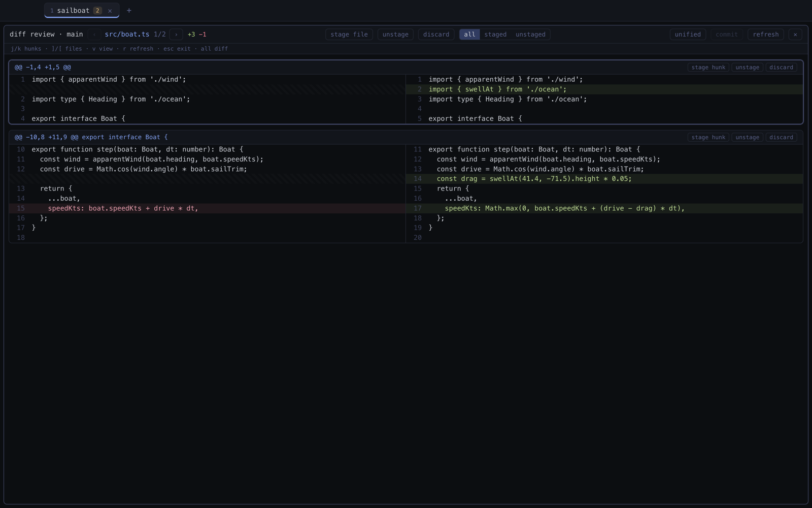Click the added const drag line
The height and width of the screenshot is (508, 812).
tap(604, 179)
